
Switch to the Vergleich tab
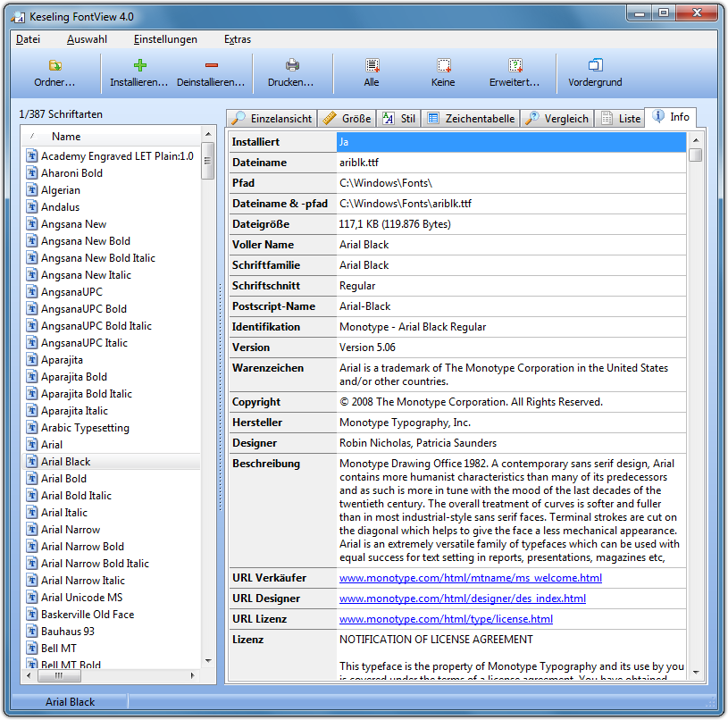coord(556,118)
